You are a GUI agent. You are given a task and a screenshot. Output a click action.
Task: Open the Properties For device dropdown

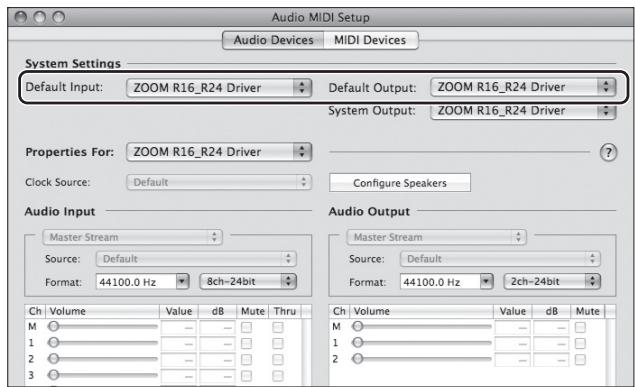coord(219,152)
